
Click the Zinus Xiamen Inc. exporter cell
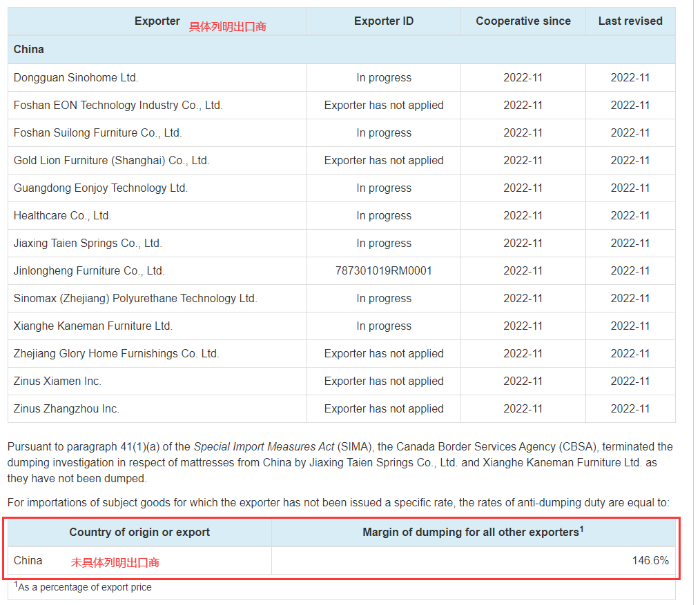(57, 381)
